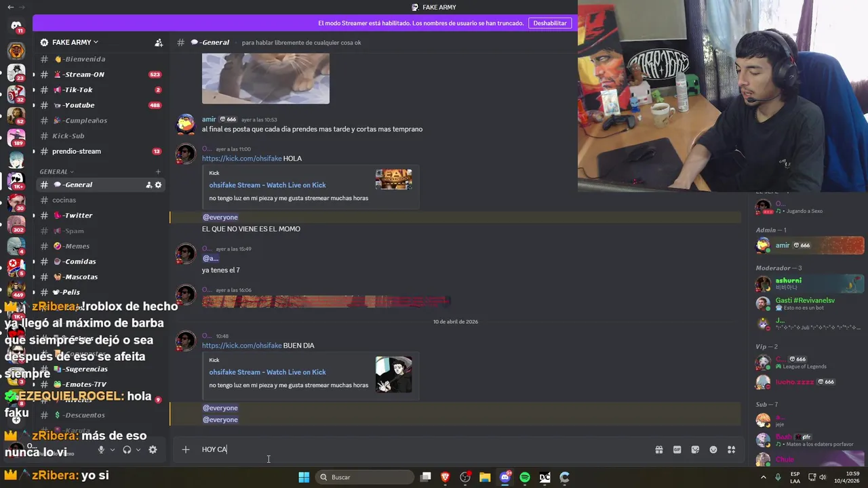This screenshot has width=868, height=488.
Task: Open Brave browser from the taskbar
Action: pyautogui.click(x=446, y=477)
